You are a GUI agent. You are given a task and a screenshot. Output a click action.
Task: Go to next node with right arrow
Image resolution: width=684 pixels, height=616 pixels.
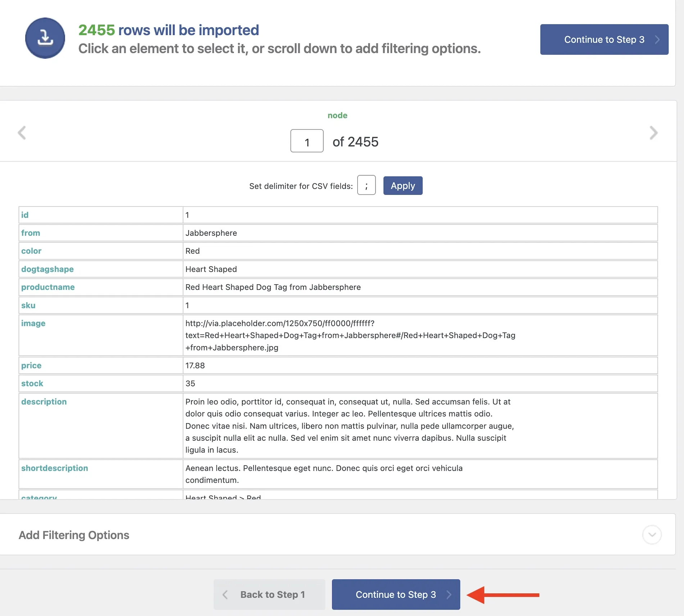pyautogui.click(x=653, y=133)
